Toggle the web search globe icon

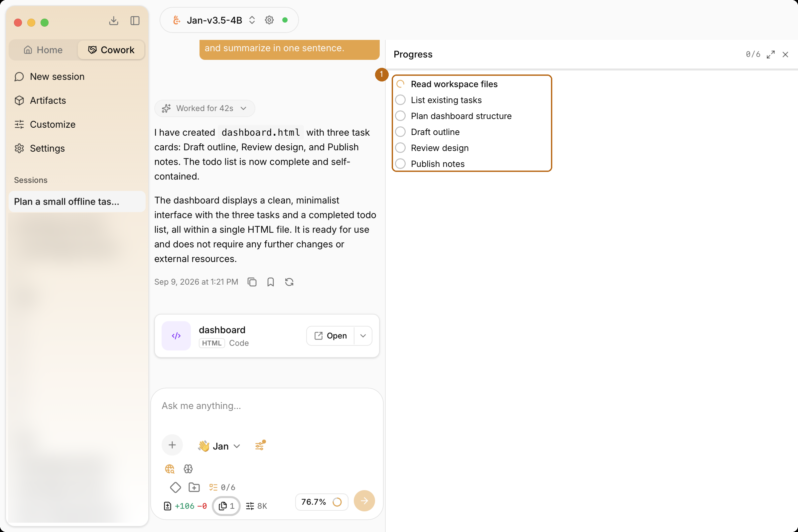(170, 469)
